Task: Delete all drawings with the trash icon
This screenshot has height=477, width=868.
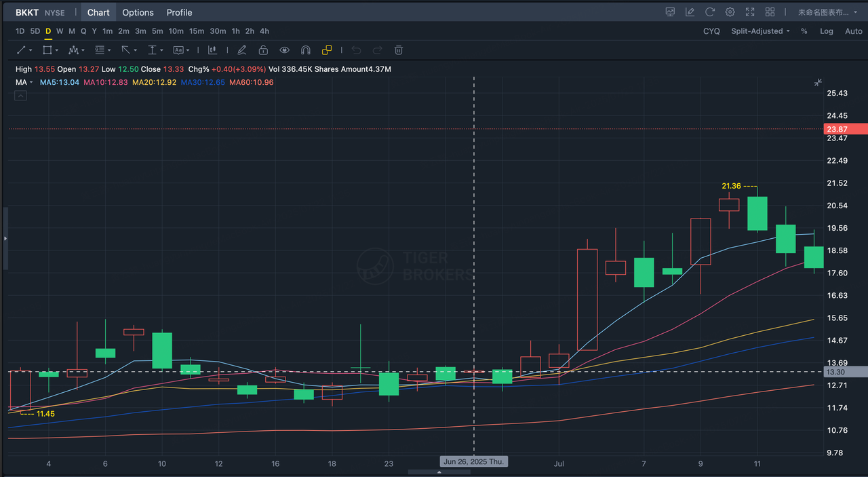Action: coord(399,50)
